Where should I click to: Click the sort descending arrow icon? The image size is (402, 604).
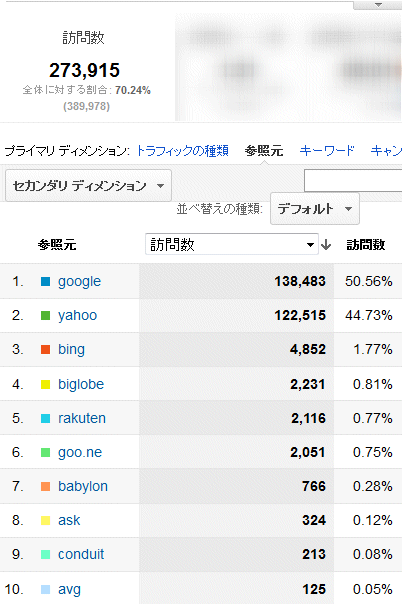326,244
